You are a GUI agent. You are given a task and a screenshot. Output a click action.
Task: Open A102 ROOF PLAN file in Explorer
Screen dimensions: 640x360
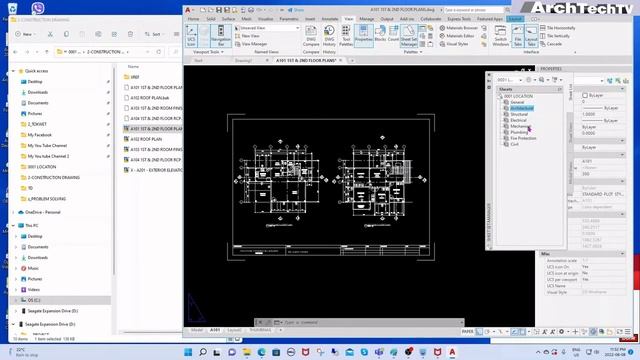(146, 139)
